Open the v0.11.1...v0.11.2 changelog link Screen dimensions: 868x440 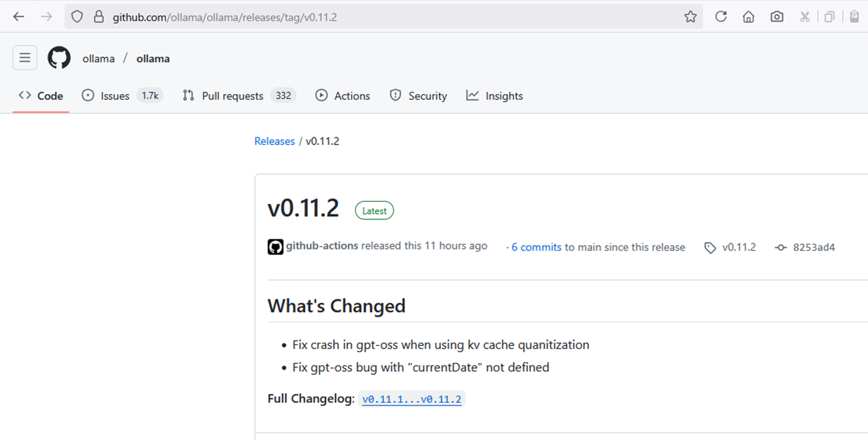[412, 399]
